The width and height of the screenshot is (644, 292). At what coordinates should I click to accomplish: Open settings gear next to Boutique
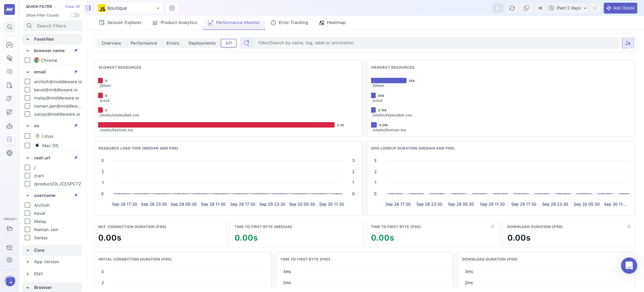pos(172,8)
